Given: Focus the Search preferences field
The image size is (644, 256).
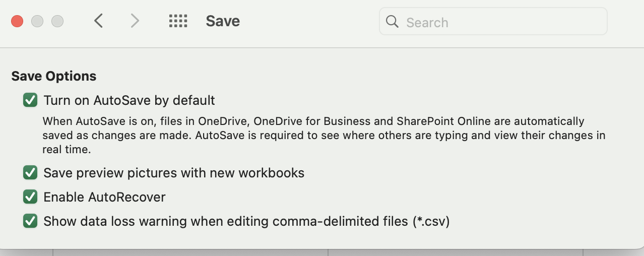Looking at the screenshot, I should tap(499, 22).
